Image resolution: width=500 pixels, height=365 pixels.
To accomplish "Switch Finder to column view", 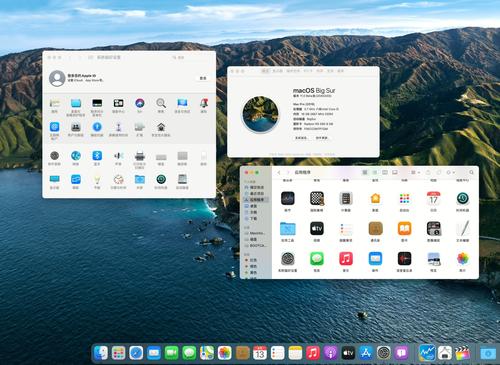I will pos(385,172).
